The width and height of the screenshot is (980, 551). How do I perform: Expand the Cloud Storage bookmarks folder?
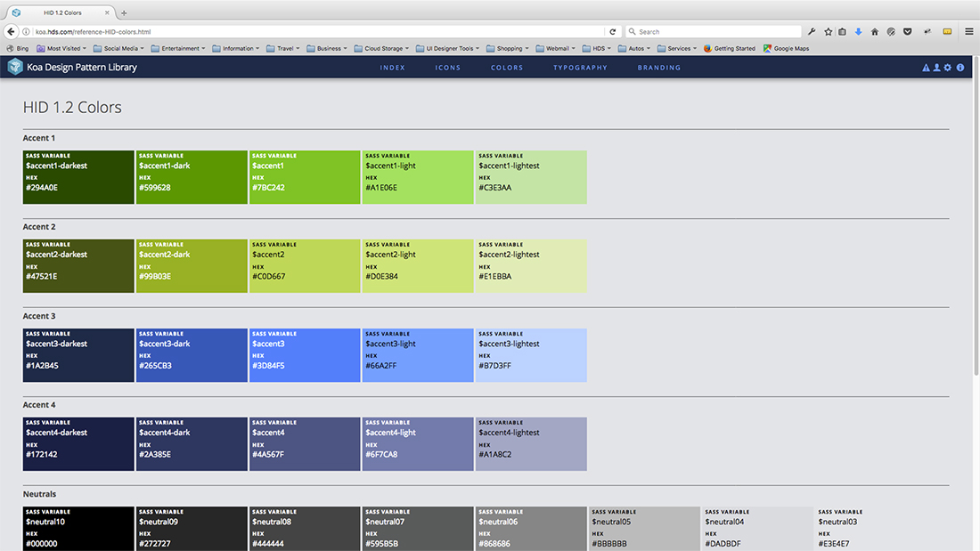(381, 48)
